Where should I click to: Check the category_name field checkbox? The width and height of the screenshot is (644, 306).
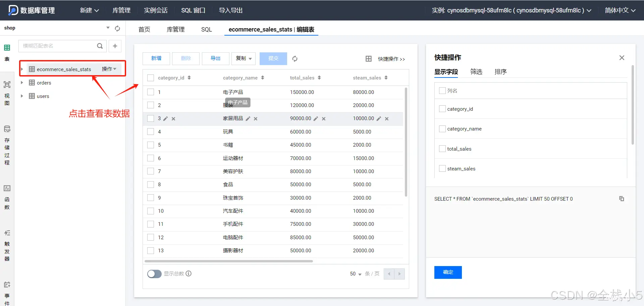(x=442, y=129)
